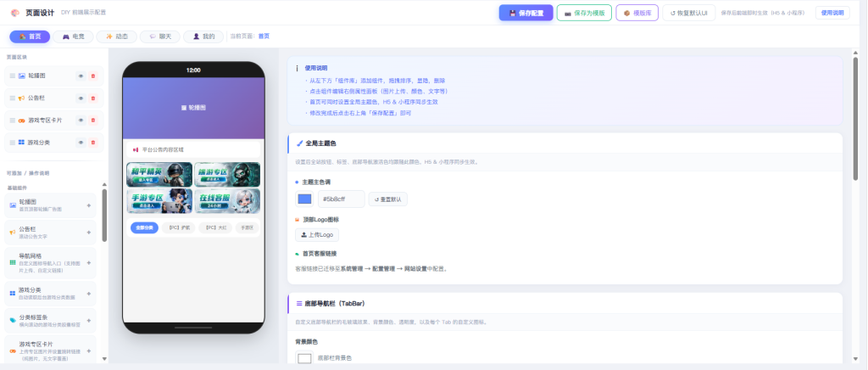Grab the drag handle of 轮播图 block
The height and width of the screenshot is (370, 868).
[x=12, y=76]
